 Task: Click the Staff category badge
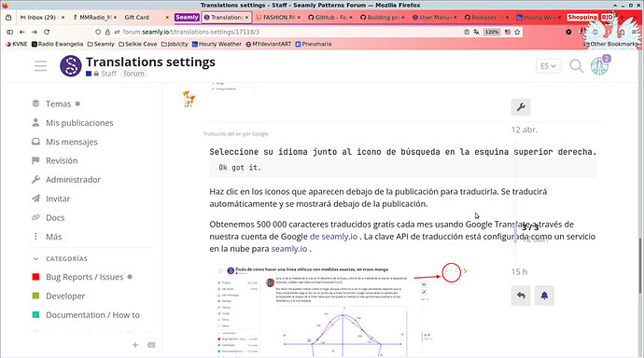pos(101,74)
